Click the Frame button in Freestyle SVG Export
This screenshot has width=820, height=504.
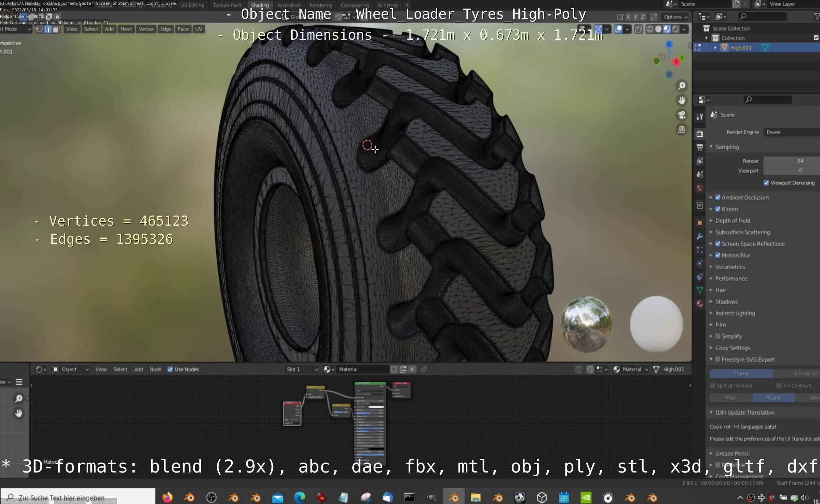pyautogui.click(x=741, y=374)
